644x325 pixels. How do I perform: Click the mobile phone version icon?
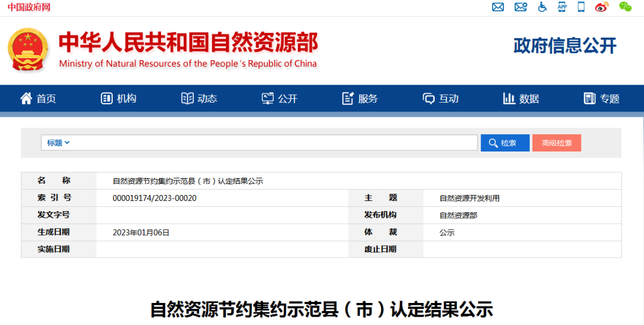(581, 7)
